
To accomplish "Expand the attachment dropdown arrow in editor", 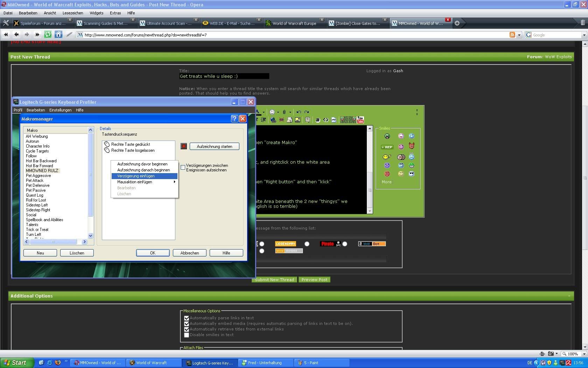I will 290,112.
